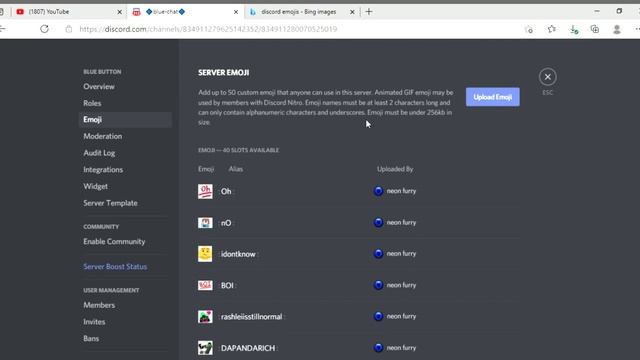Viewport: 640px width, 360px height.
Task: Open the Server Template page
Action: pyautogui.click(x=110, y=203)
